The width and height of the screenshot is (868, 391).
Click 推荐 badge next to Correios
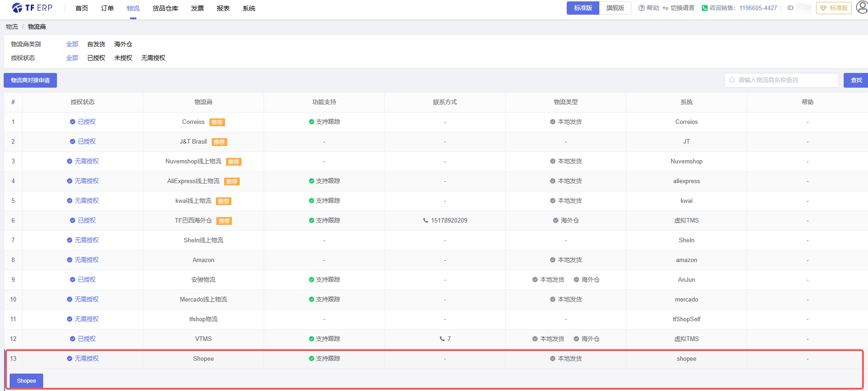217,122
